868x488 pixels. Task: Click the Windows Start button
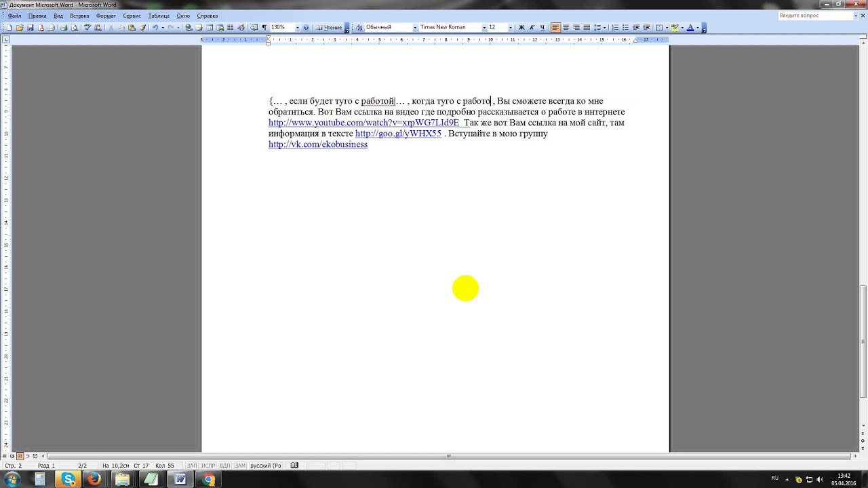point(12,479)
